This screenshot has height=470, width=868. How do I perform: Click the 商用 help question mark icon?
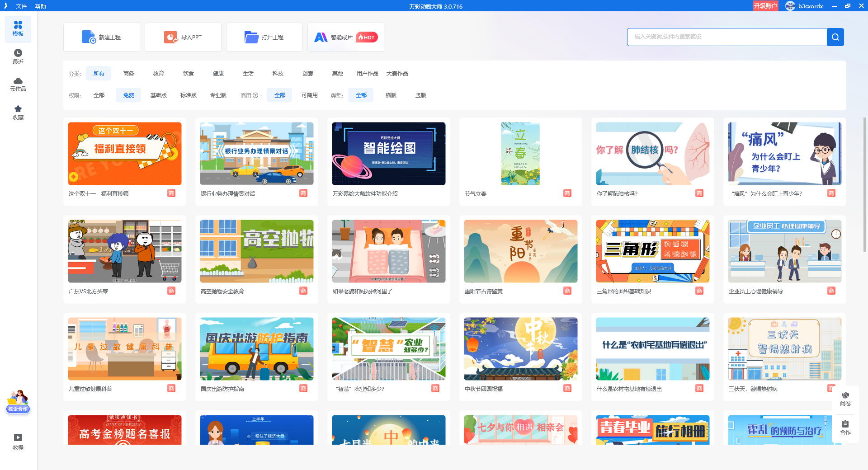pos(255,95)
